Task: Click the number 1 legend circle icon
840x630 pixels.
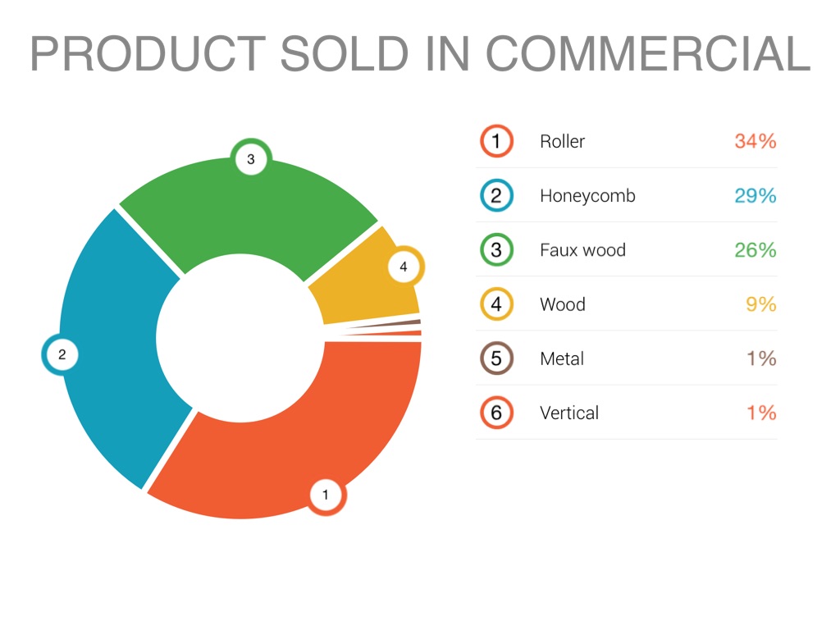Action: 496,141
